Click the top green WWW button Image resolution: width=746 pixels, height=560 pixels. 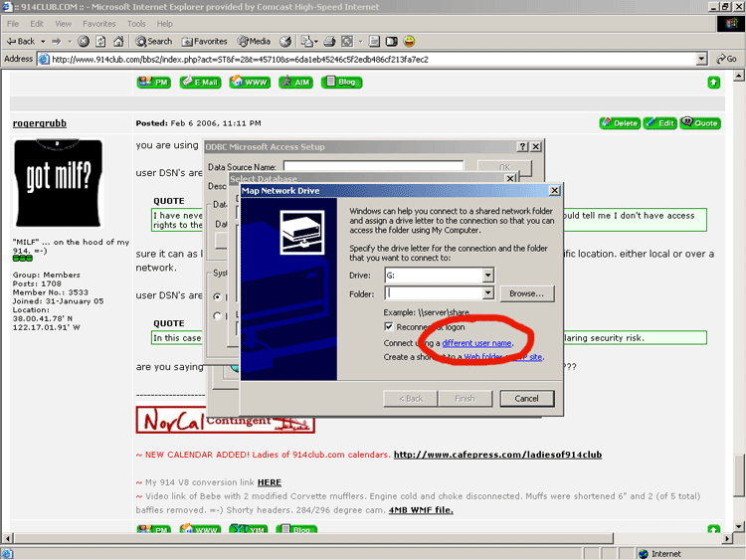click(x=250, y=83)
